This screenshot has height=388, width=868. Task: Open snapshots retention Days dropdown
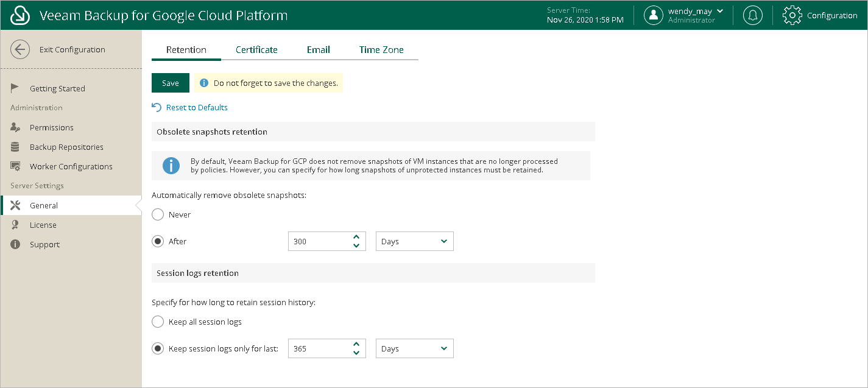[x=415, y=241]
